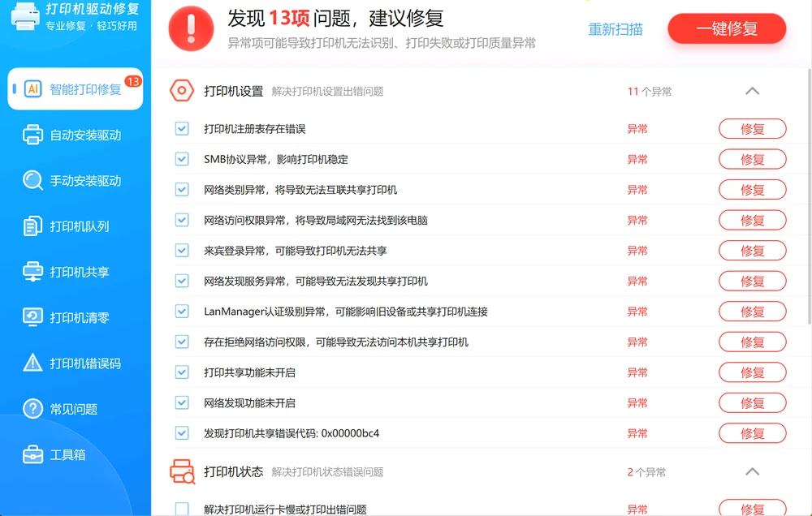
Task: Click 修复 for 网络访问权限异常
Action: click(x=753, y=220)
